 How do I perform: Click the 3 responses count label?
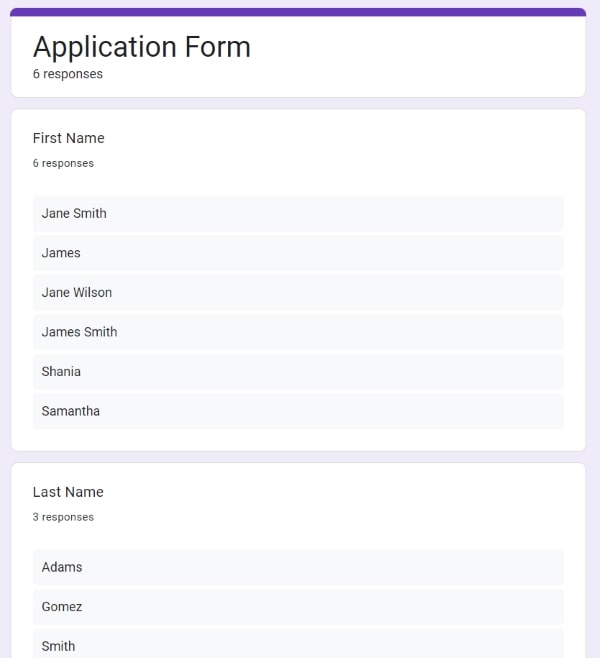[63, 517]
